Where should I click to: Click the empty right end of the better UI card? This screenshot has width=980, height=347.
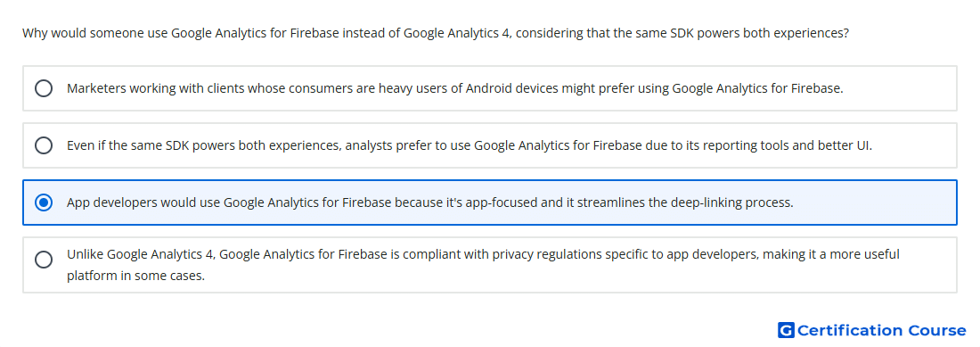tap(914, 145)
